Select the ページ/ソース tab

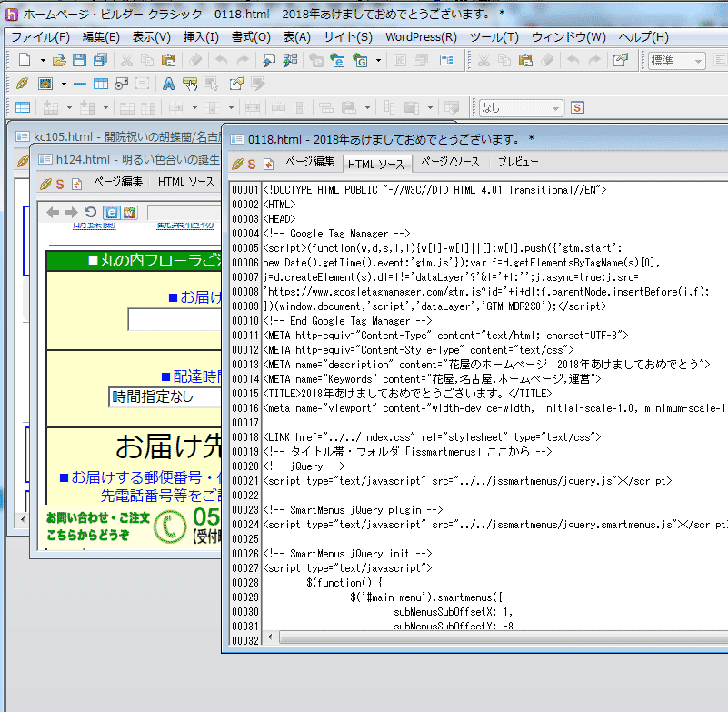point(450,162)
